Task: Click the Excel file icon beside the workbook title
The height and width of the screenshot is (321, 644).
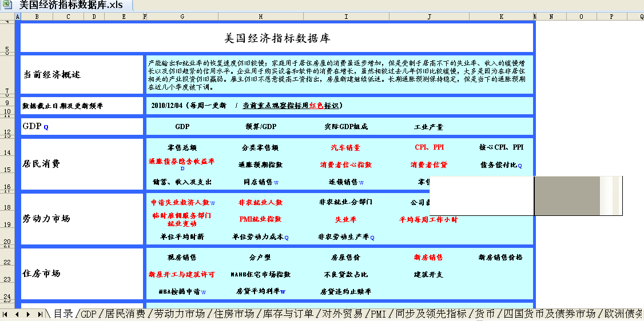Action: 7,5
